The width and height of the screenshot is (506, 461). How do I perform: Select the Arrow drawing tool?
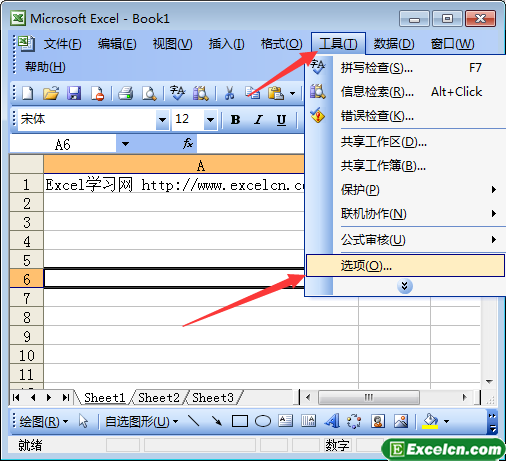click(217, 421)
